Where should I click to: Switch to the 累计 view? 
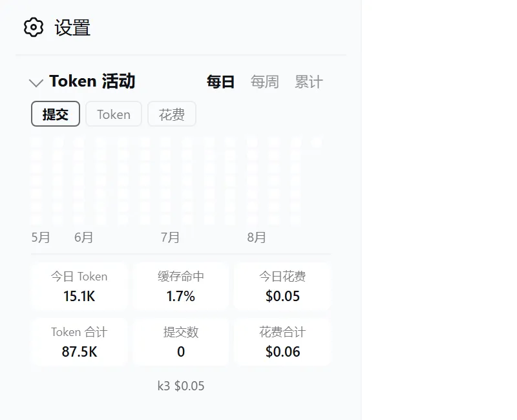coord(309,82)
